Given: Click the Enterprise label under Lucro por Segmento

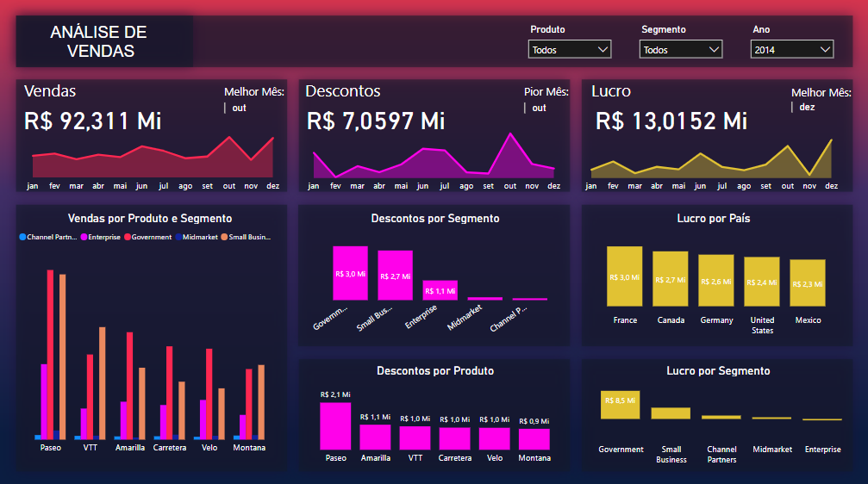Looking at the screenshot, I should [x=822, y=450].
